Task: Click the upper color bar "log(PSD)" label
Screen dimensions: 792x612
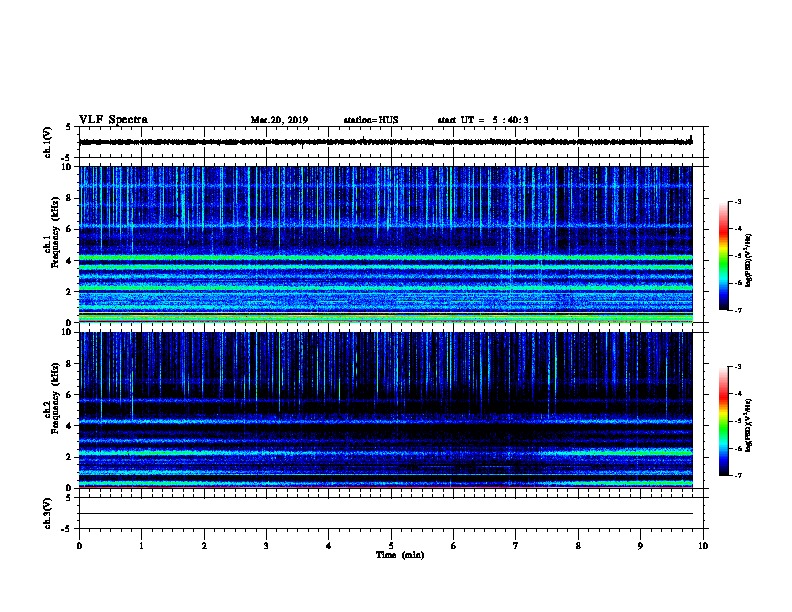Action: [x=748, y=260]
